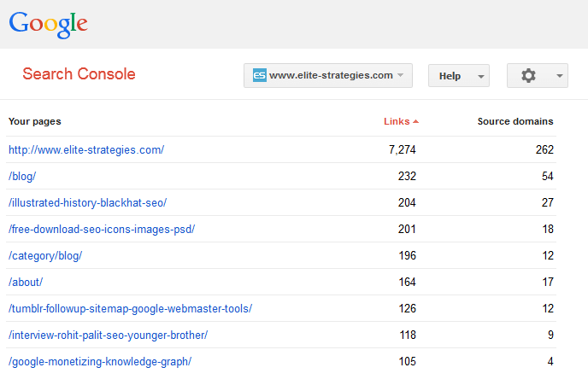The height and width of the screenshot is (385, 588).
Task: Click the Your pages column header
Action: (35, 121)
